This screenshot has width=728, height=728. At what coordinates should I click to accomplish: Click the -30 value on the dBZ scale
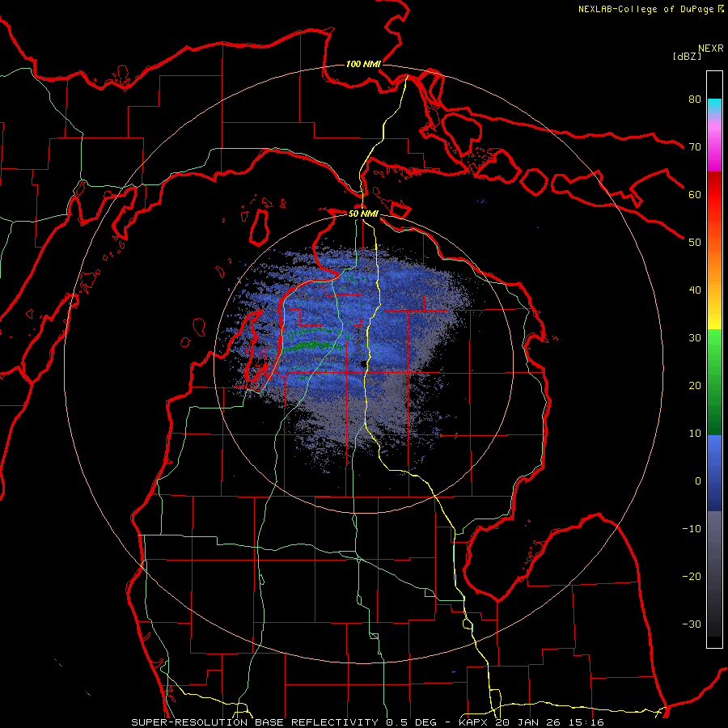pyautogui.click(x=692, y=624)
